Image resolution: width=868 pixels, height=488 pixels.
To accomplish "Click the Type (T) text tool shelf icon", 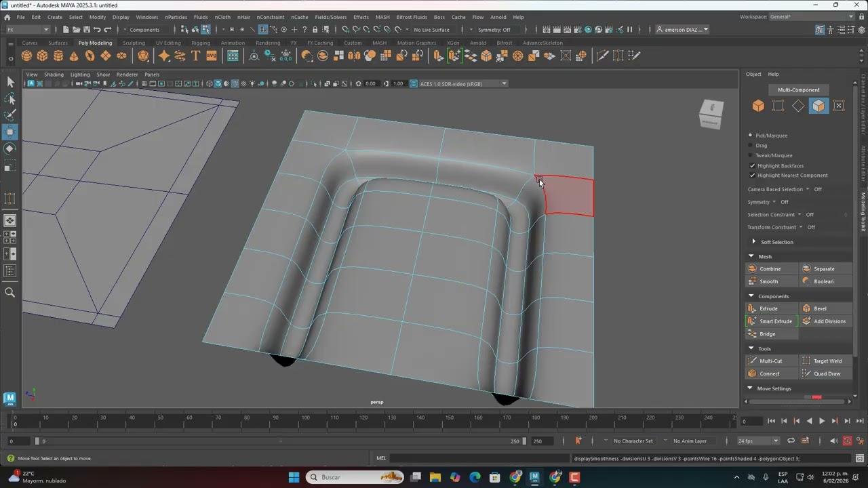I will click(x=195, y=56).
